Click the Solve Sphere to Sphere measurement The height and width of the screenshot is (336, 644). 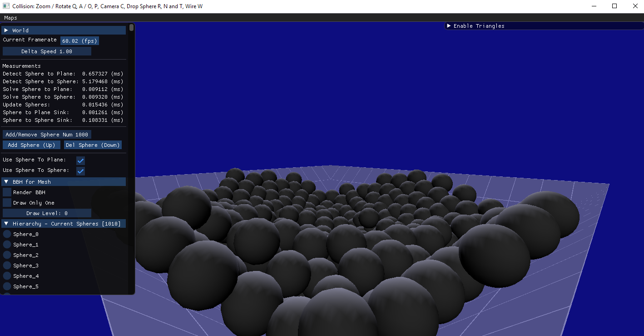point(63,97)
